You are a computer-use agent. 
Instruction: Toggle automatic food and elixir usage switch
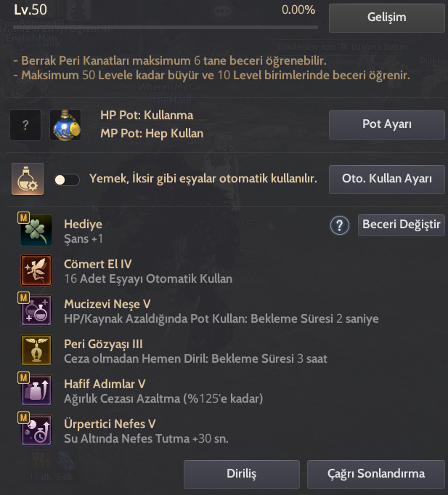[67, 180]
